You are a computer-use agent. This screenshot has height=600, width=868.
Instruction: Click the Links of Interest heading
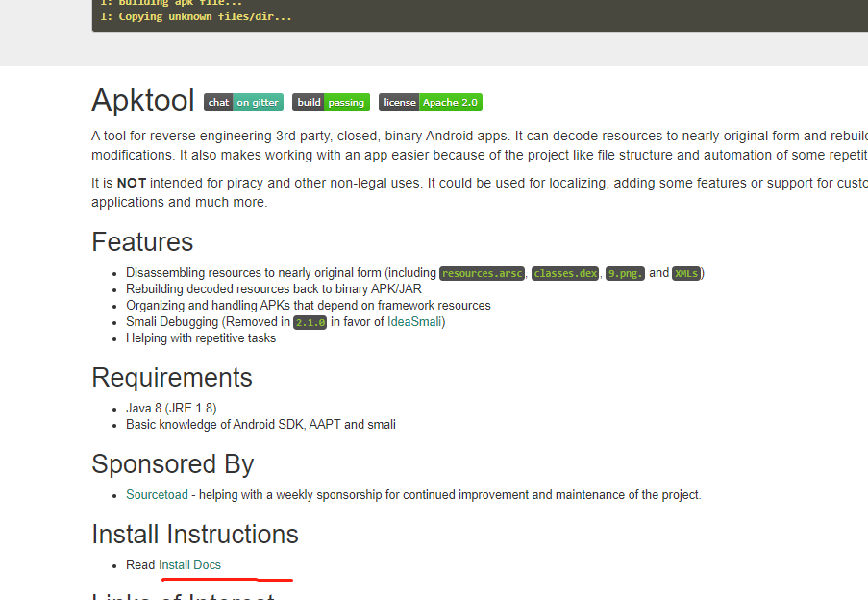point(182,596)
